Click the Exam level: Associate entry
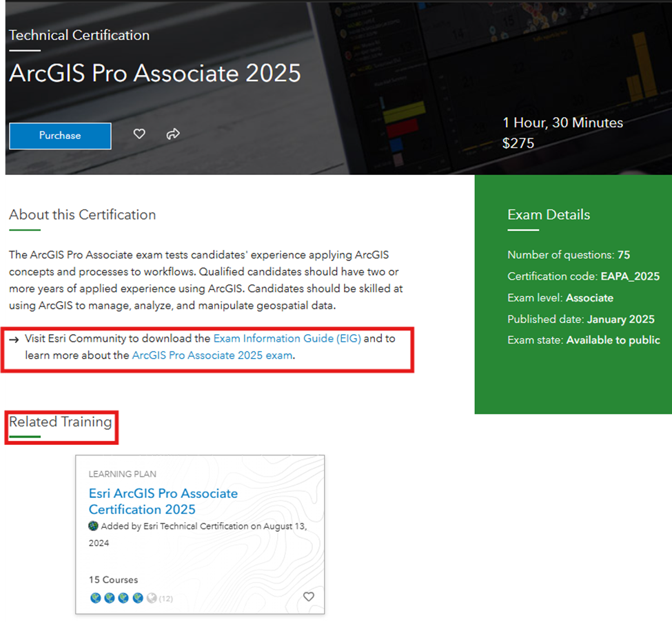Image resolution: width=672 pixels, height=622 pixels. 560,298
